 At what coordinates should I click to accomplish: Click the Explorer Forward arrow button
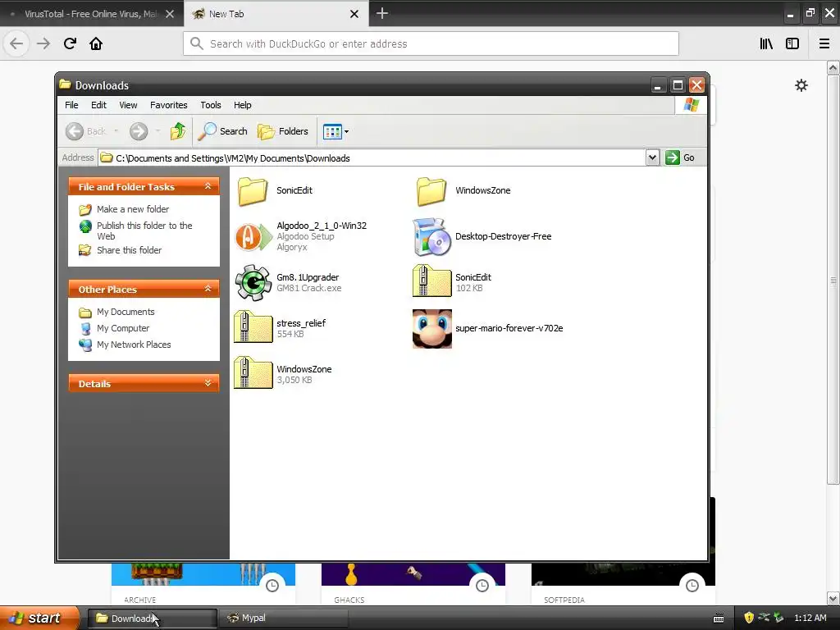[x=139, y=131]
